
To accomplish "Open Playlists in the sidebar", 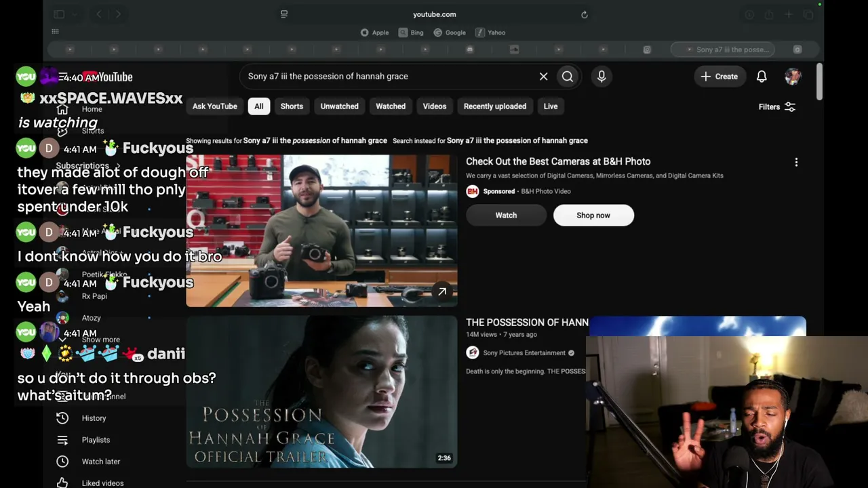I will point(96,440).
